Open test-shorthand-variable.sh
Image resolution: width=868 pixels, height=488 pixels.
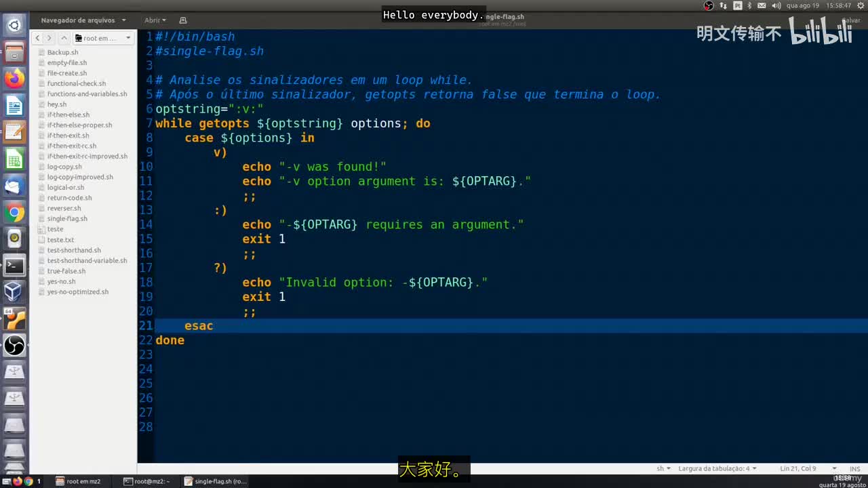pos(87,260)
